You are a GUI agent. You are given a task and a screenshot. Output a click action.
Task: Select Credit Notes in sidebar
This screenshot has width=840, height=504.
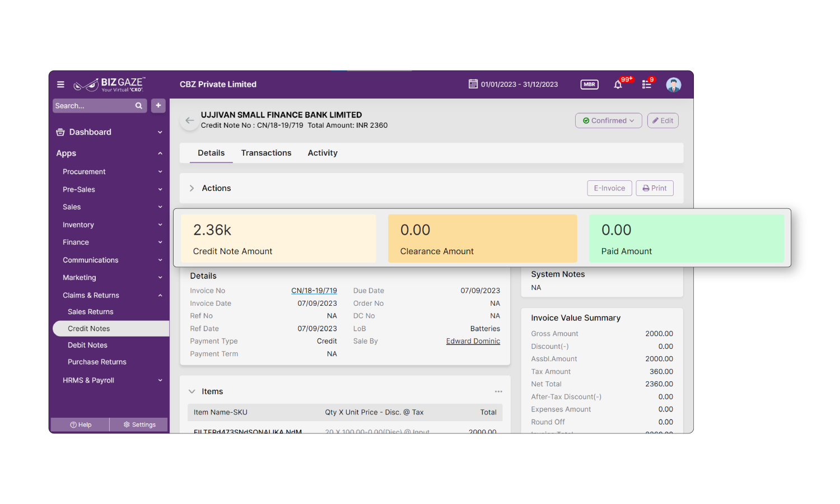(x=111, y=329)
